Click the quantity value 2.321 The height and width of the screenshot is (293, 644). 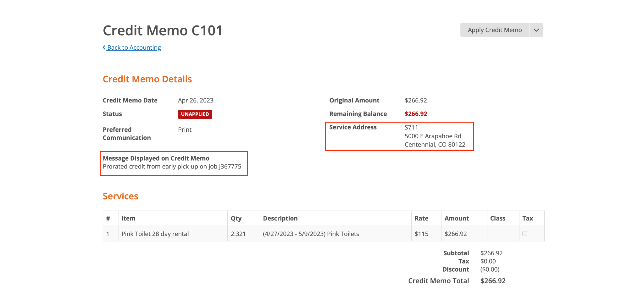click(x=238, y=234)
